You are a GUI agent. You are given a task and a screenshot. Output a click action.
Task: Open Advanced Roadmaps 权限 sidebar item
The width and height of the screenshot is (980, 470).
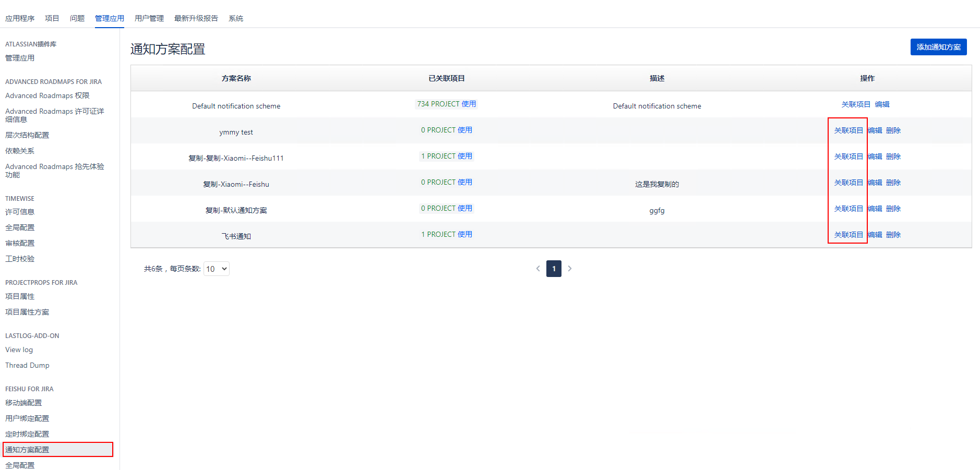[47, 96]
